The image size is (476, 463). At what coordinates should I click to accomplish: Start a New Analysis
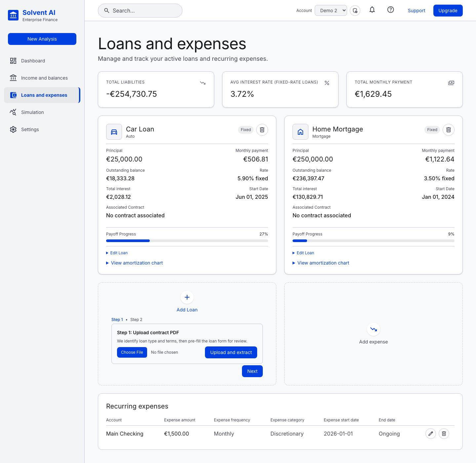tap(42, 39)
